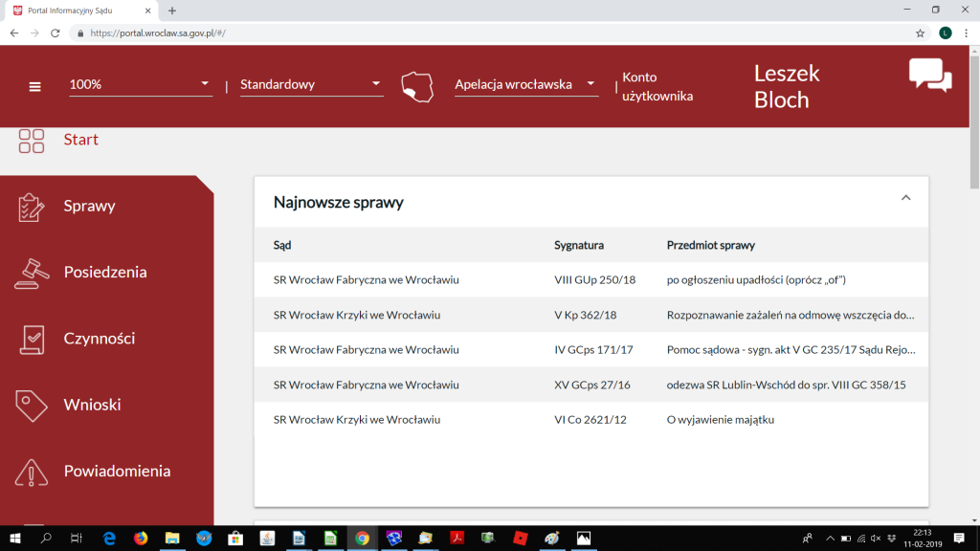Screen dimensions: 980x551
Task: Open the chat messages icon
Action: click(x=930, y=76)
